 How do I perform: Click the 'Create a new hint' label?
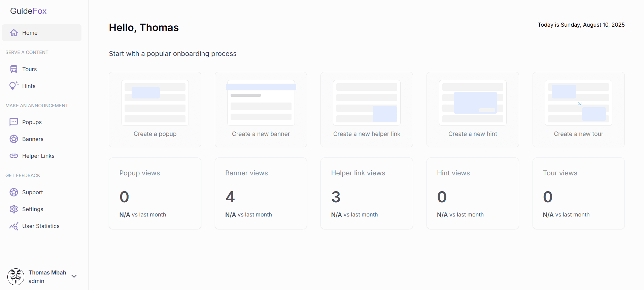(x=473, y=134)
